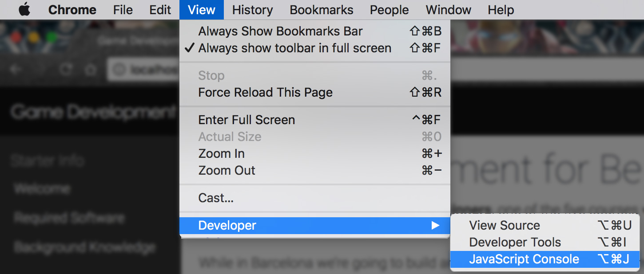Open the Window menu
The width and height of the screenshot is (644, 274).
coord(449,10)
